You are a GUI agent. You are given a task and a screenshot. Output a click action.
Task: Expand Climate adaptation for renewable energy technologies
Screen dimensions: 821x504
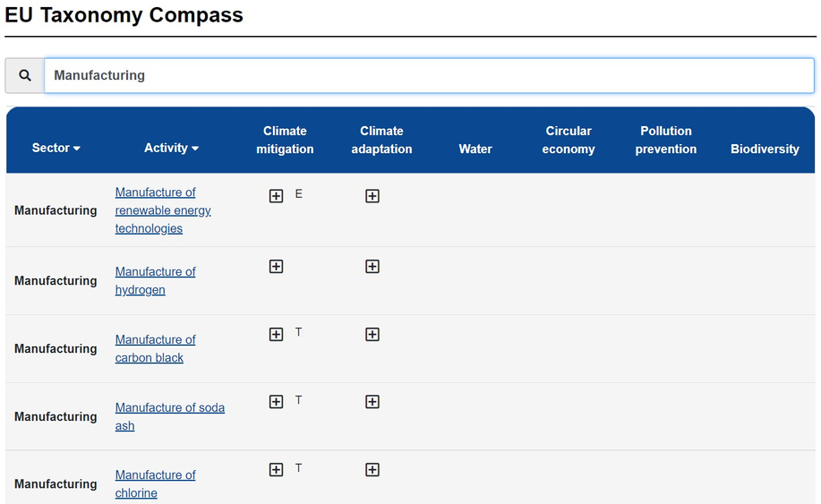coord(372,196)
